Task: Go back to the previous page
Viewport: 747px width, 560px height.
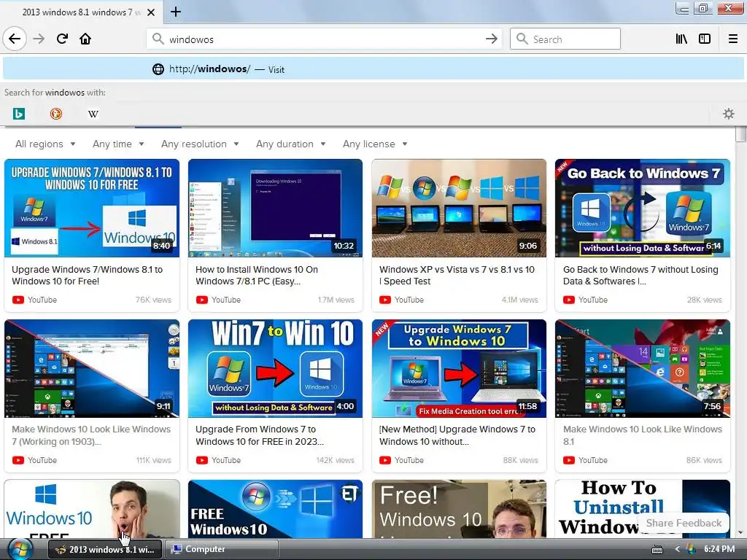Action: tap(15, 39)
